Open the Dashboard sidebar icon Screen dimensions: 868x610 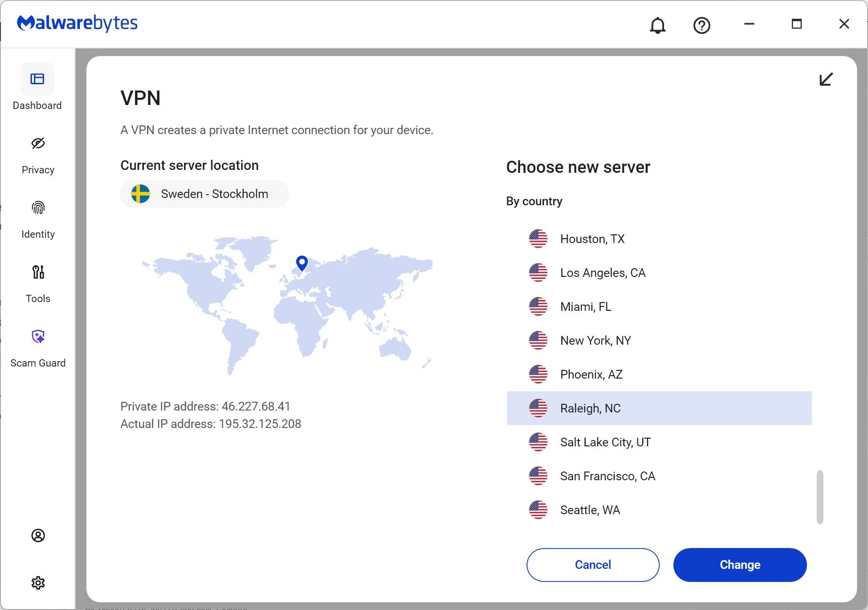point(37,78)
